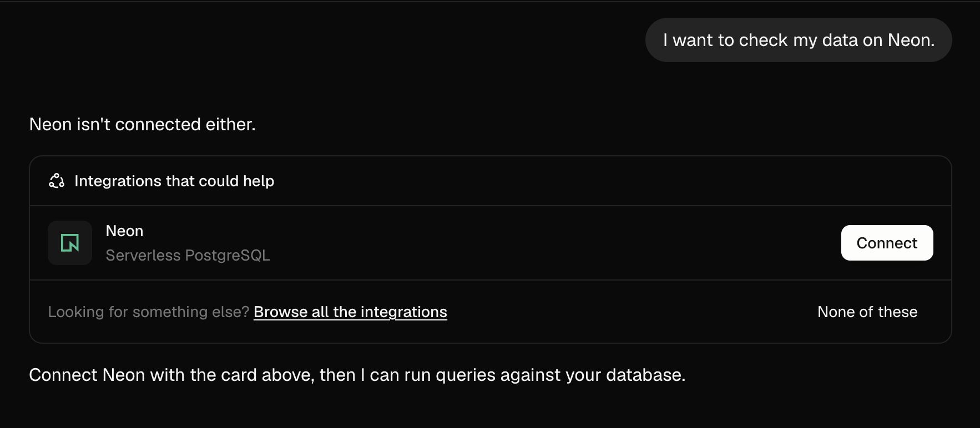The image size is (980, 428).
Task: Click the Neon isn't connected either reply
Action: pyautogui.click(x=142, y=124)
